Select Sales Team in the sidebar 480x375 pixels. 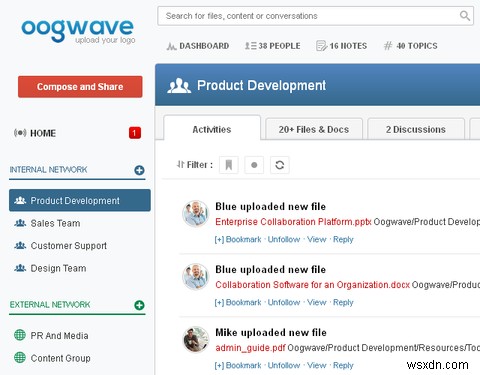55,223
